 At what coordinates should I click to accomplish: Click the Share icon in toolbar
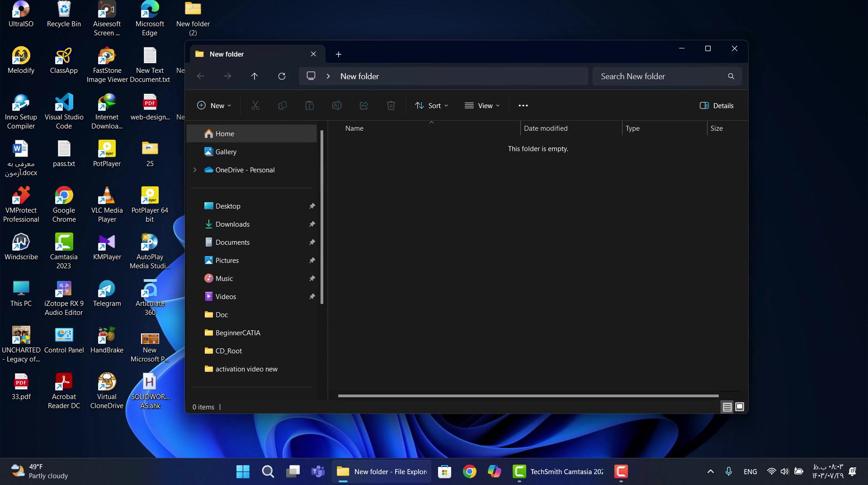point(364,105)
